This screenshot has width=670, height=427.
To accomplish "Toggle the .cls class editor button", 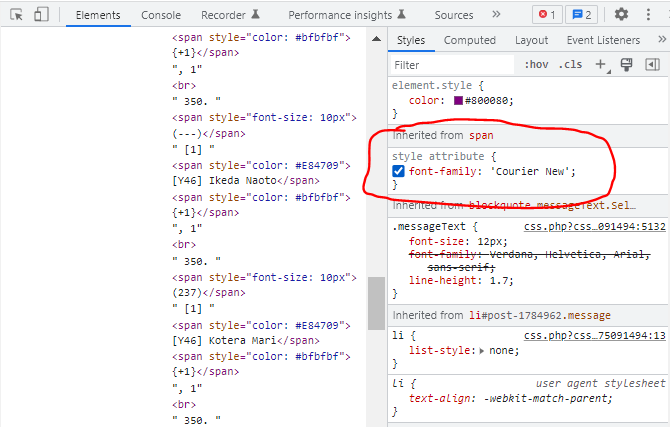I will [570, 65].
